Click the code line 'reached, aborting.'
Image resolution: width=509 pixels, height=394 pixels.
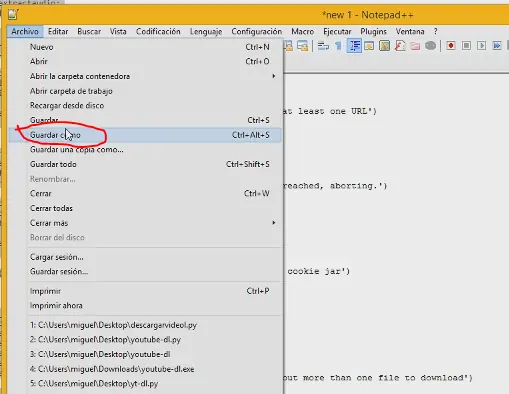(335, 186)
